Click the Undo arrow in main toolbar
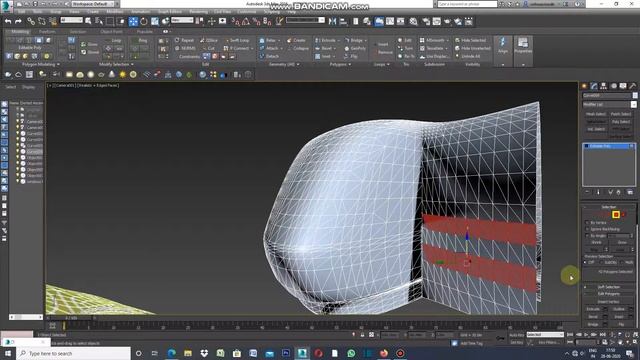The width and height of the screenshot is (640, 360). (8, 21)
